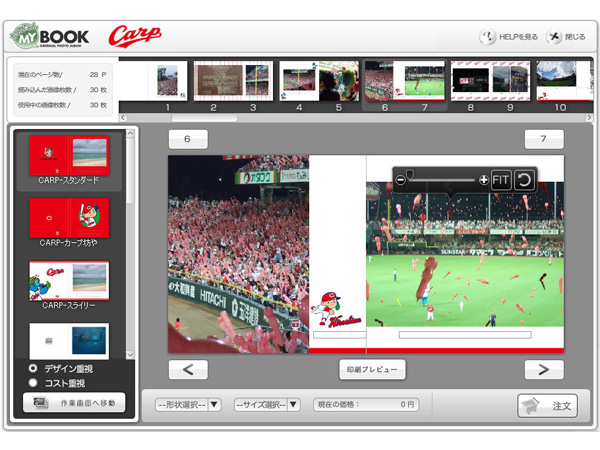Select pages 6-7 spread thumbnail

pos(405,81)
